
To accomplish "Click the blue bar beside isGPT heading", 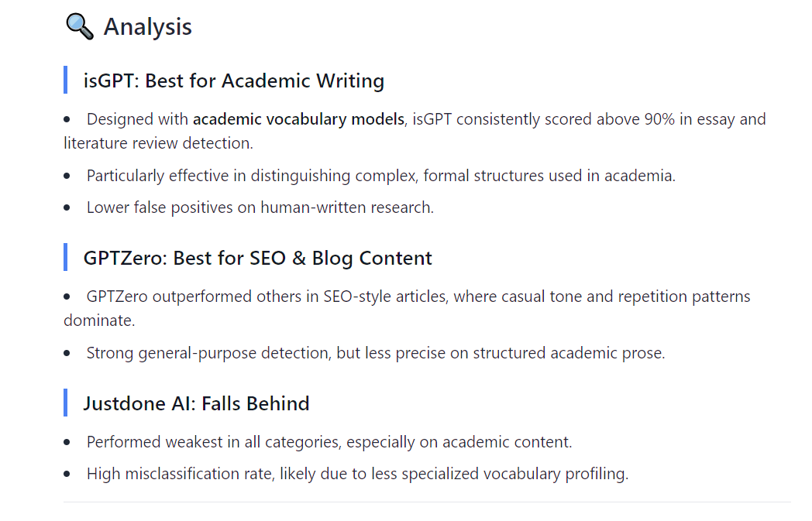I will (66, 81).
